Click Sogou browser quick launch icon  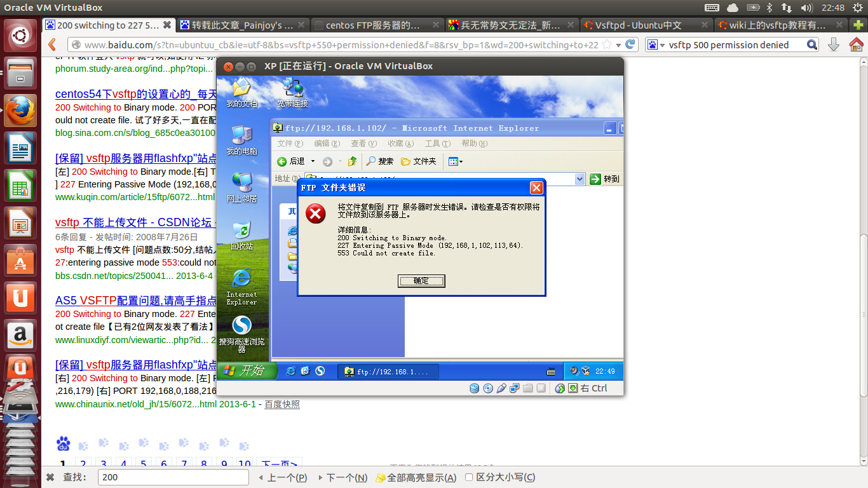(x=320, y=371)
